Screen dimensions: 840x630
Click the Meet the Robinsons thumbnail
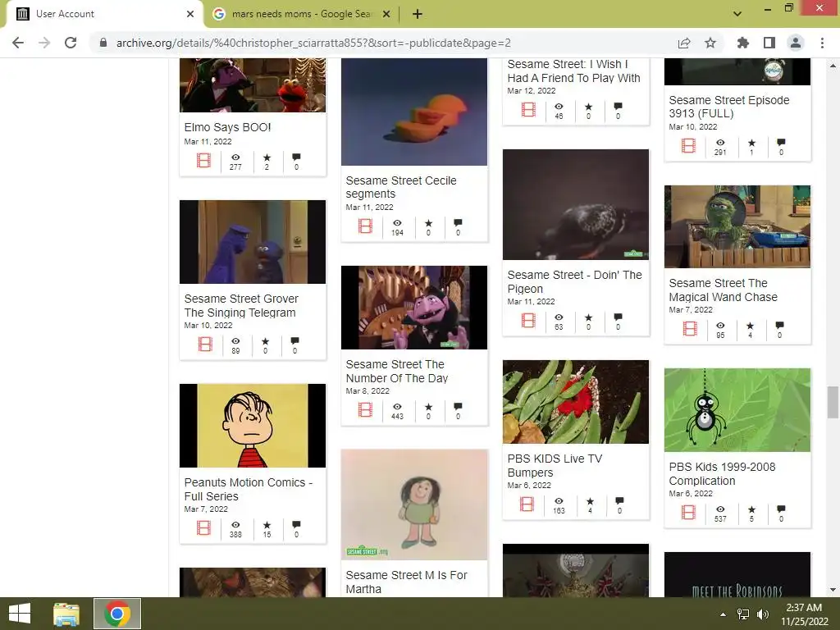tap(737, 574)
